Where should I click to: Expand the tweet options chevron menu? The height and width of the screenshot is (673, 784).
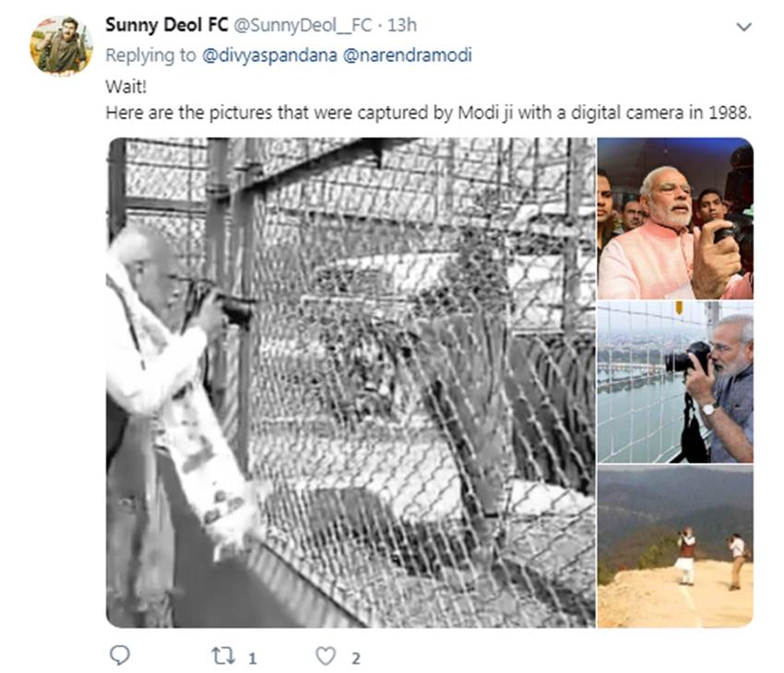pyautogui.click(x=743, y=27)
